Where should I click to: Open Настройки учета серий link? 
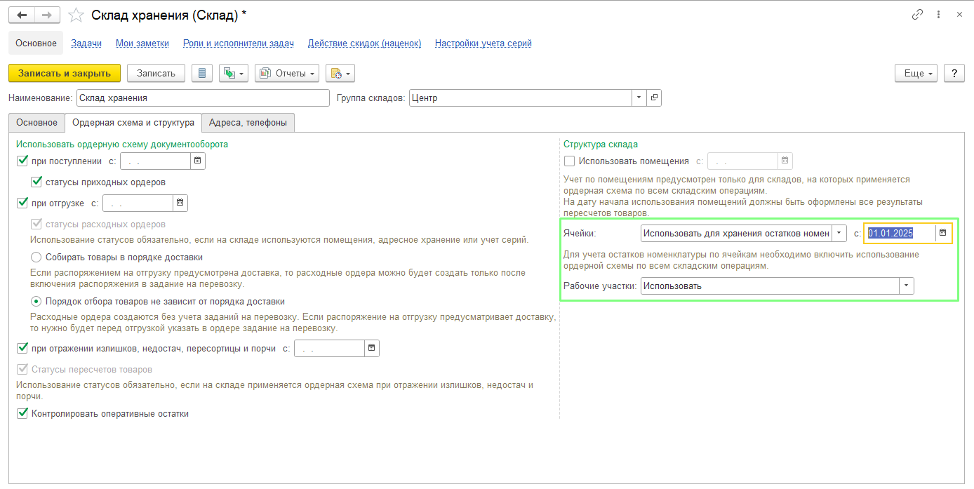tap(483, 43)
